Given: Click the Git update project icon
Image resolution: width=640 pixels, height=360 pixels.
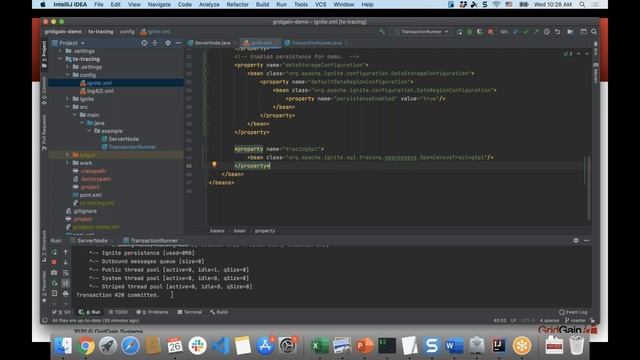Looking at the screenshot, I should [x=516, y=31].
